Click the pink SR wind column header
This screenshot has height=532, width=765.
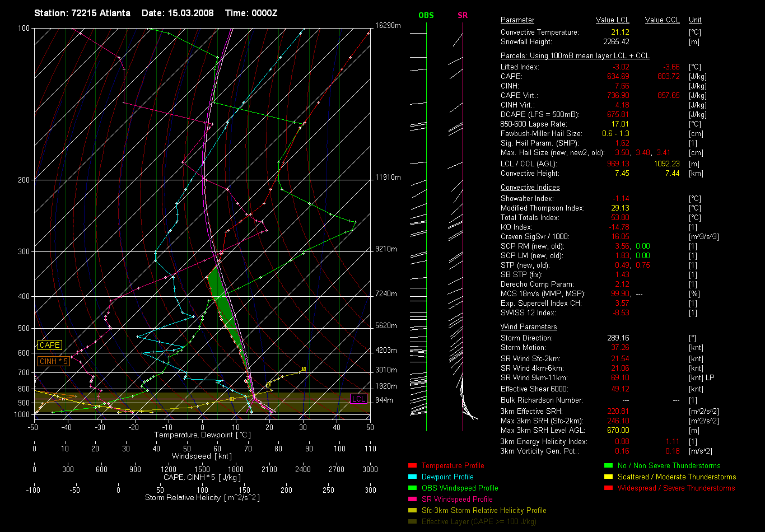(463, 15)
